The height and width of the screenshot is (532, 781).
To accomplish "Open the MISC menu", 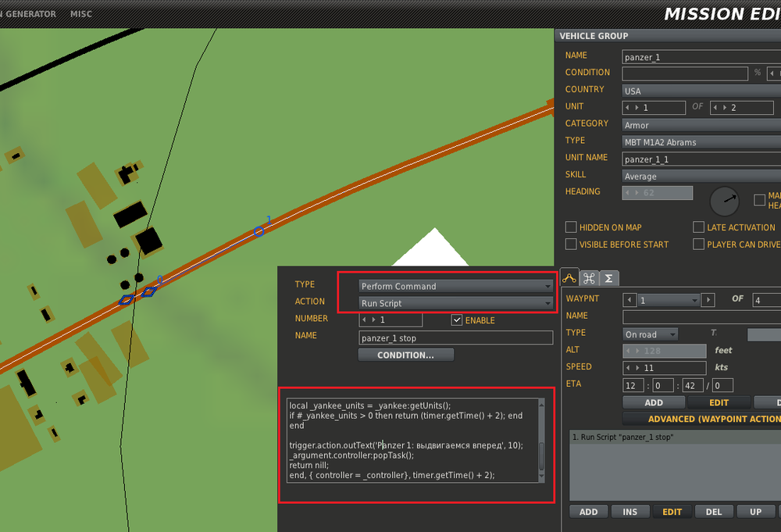I will pyautogui.click(x=80, y=13).
